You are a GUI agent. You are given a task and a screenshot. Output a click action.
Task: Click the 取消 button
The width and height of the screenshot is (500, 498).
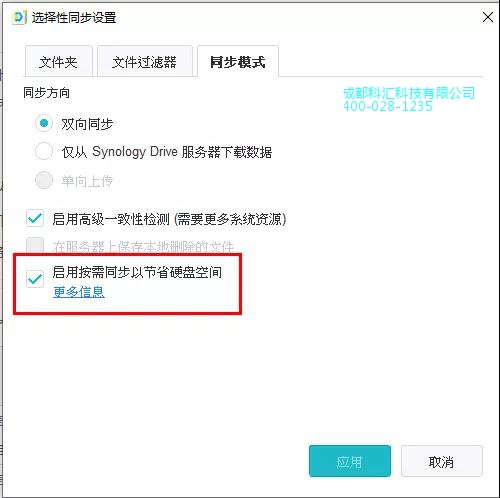click(441, 461)
